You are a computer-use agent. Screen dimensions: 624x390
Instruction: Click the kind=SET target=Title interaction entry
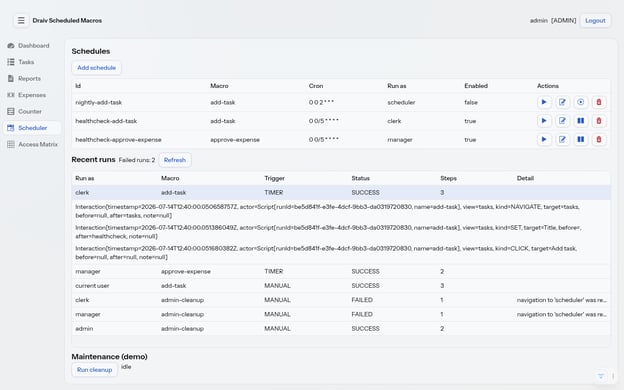pos(328,232)
